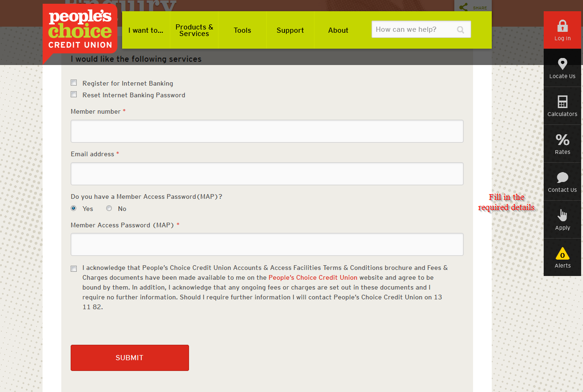The image size is (583, 392).
Task: Click the Share icon at top
Action: pos(463,7)
